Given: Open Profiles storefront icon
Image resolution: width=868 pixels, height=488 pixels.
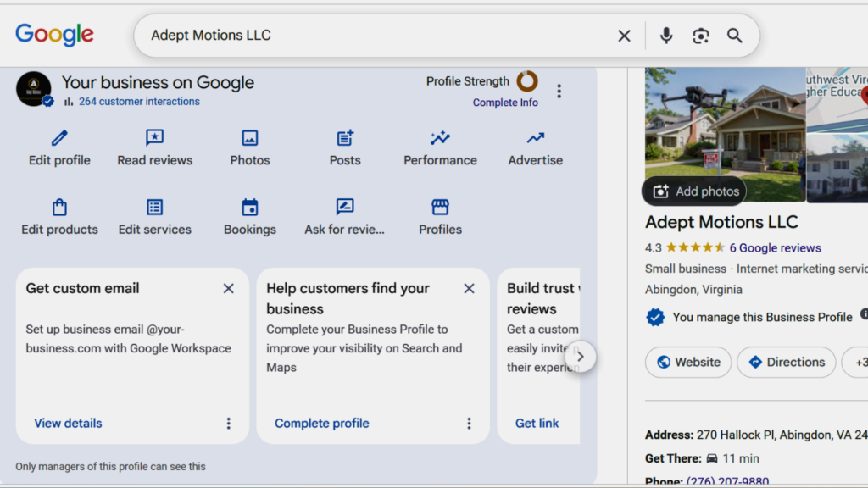Looking at the screenshot, I should [440, 207].
